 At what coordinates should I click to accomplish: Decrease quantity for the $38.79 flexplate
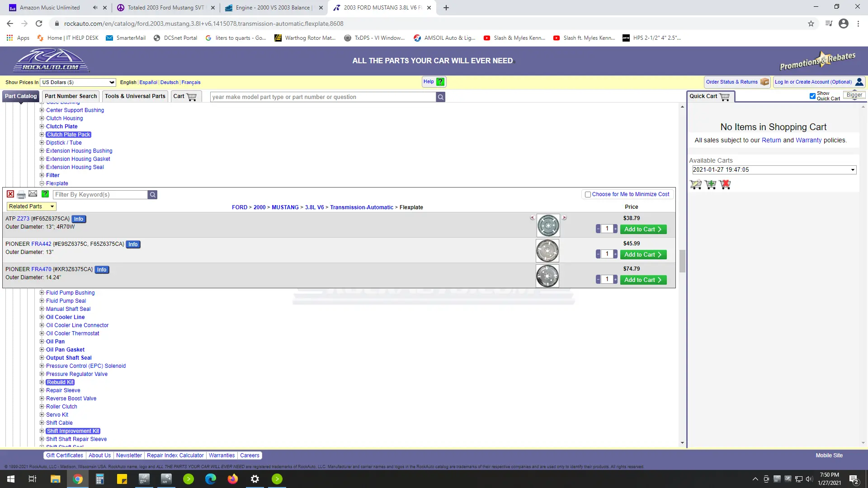coord(598,229)
